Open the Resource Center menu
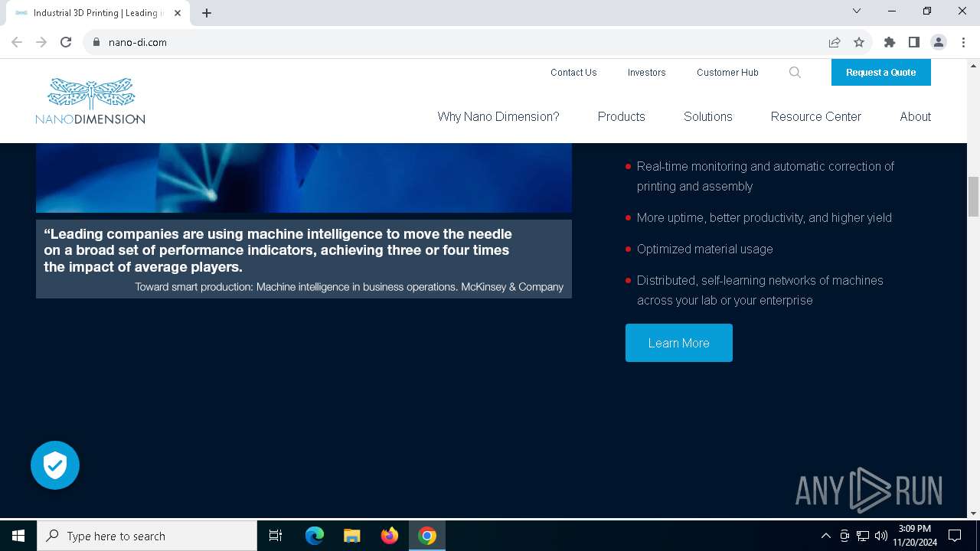This screenshot has width=980, height=551. (x=816, y=116)
